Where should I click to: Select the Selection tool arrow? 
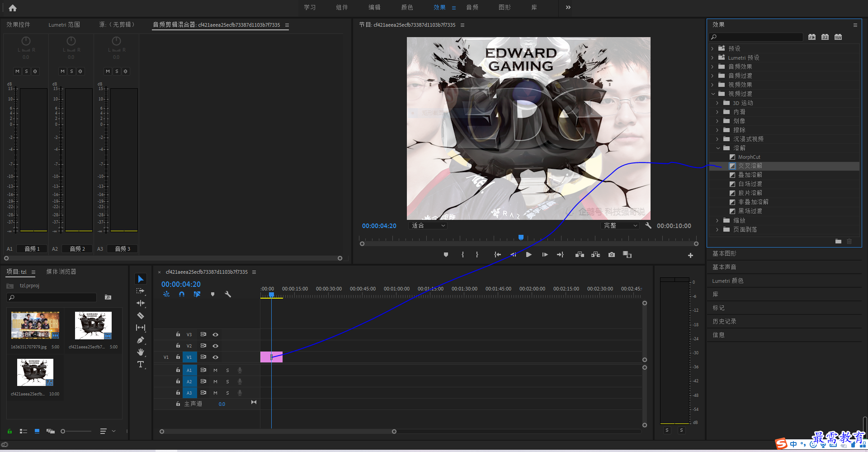point(141,279)
